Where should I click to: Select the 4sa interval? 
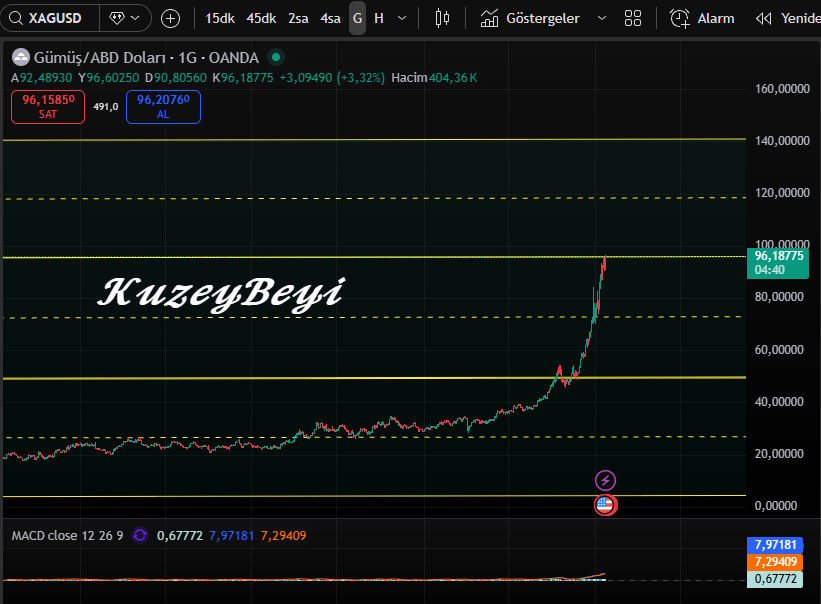point(331,17)
